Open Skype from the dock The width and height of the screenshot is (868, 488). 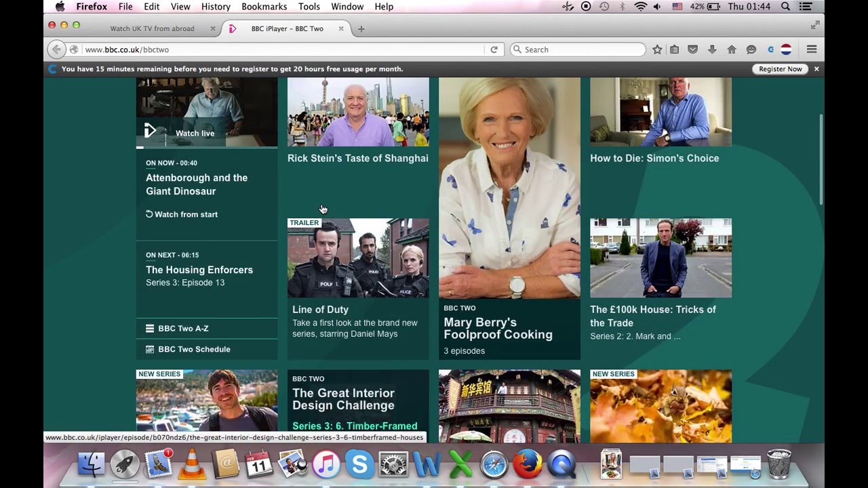(359, 465)
